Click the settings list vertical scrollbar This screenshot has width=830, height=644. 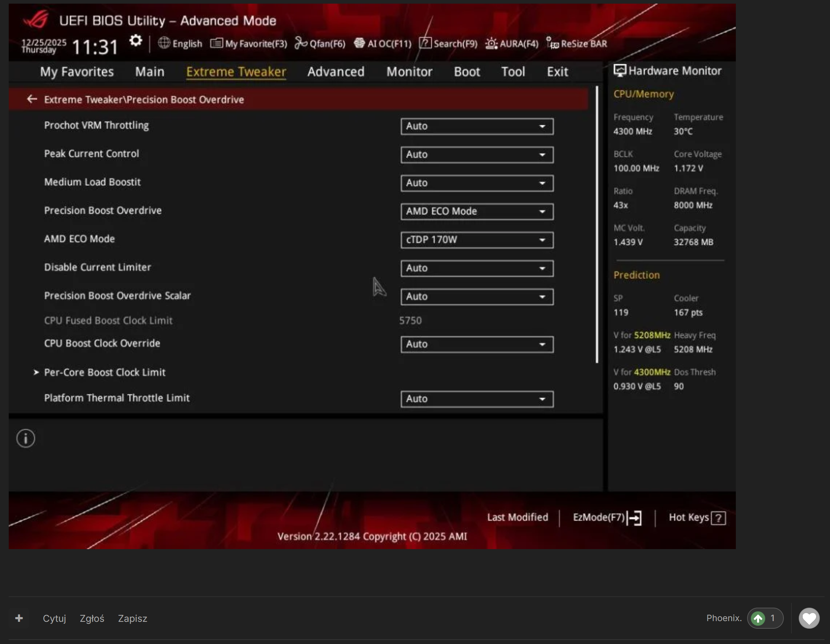(x=597, y=224)
